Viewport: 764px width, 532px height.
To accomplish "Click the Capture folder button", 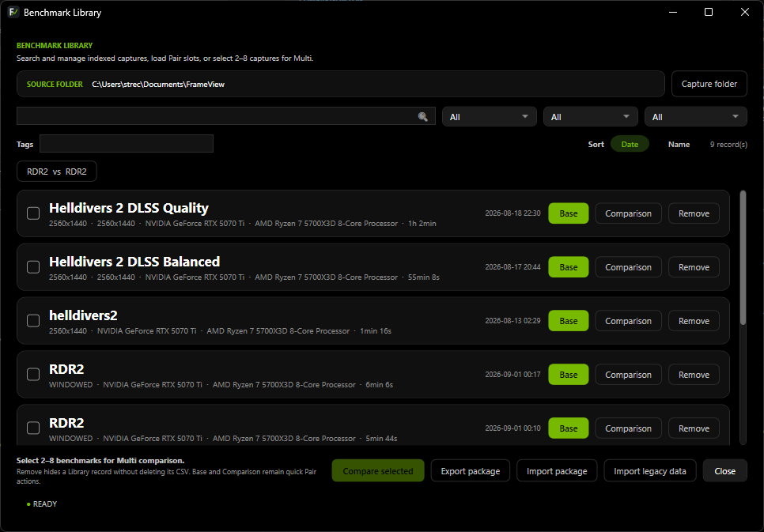I will 709,84.
